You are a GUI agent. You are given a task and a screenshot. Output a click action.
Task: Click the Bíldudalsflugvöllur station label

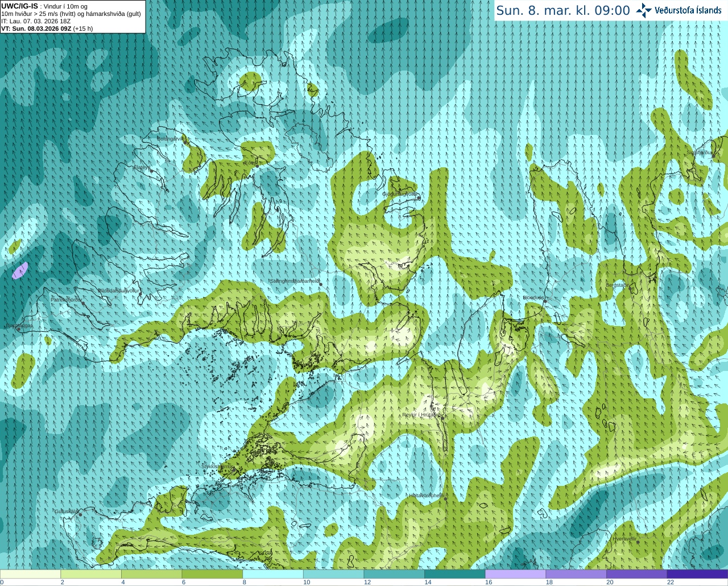coord(118,290)
